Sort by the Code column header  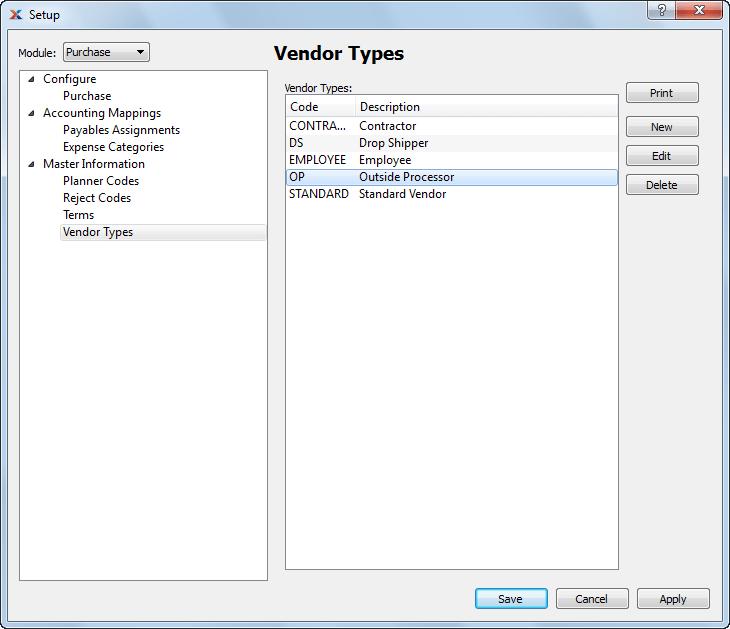click(x=320, y=107)
